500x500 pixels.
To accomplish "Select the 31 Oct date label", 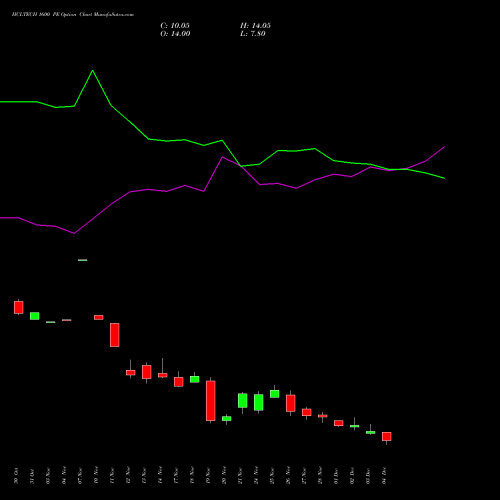I will [32, 476].
